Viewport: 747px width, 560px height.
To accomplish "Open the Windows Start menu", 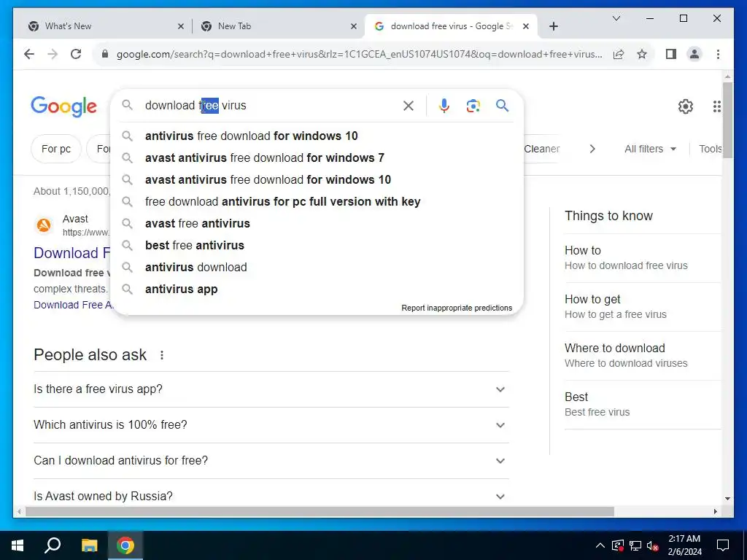I will coord(18,545).
